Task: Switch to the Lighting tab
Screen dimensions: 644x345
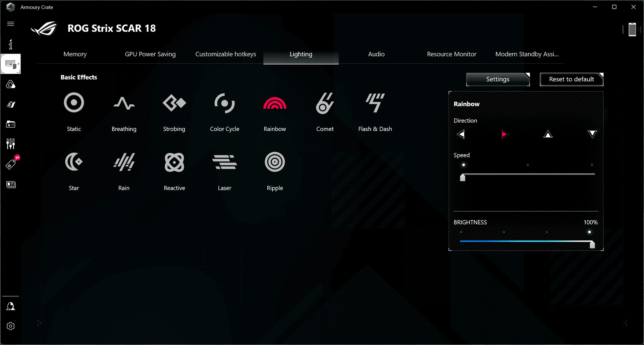Action: pyautogui.click(x=301, y=54)
